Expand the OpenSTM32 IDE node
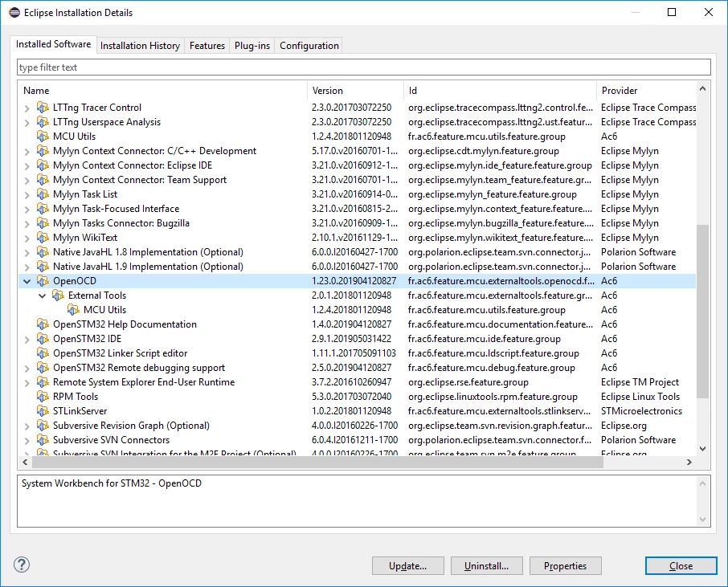The width and height of the screenshot is (728, 587). click(27, 340)
